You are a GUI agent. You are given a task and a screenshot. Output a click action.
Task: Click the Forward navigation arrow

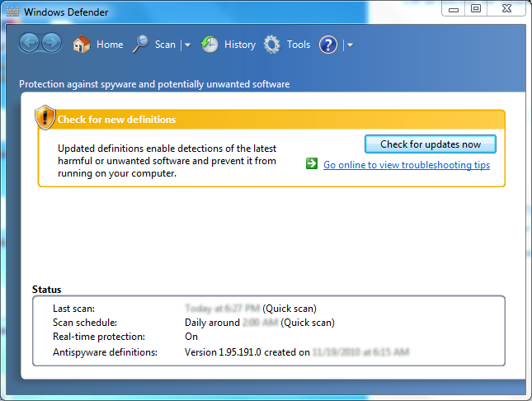[51, 45]
